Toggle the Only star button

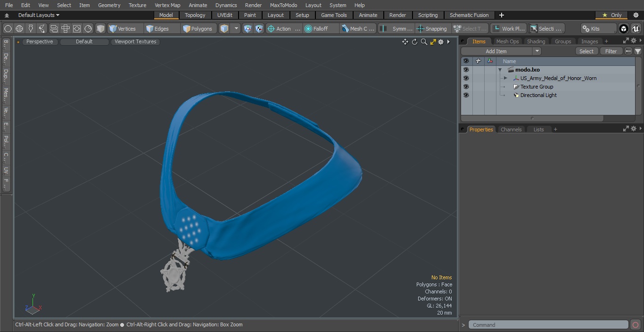click(612, 15)
